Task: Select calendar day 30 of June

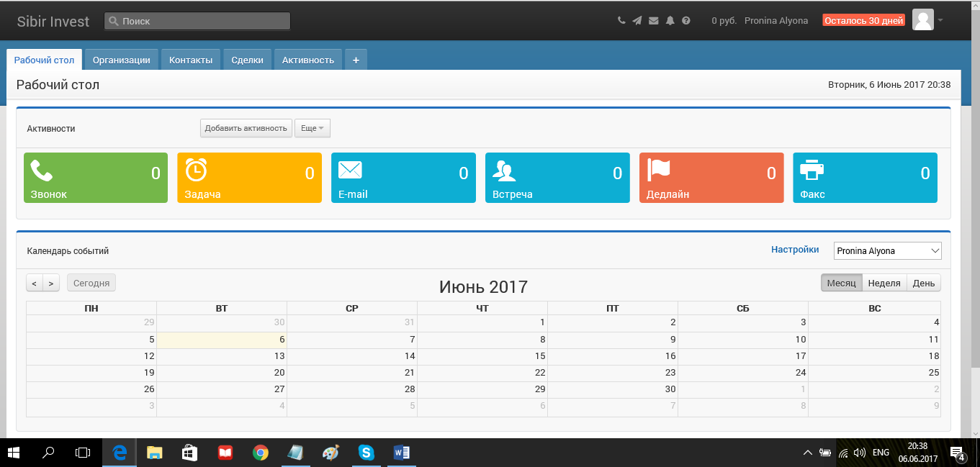Action: [613, 389]
